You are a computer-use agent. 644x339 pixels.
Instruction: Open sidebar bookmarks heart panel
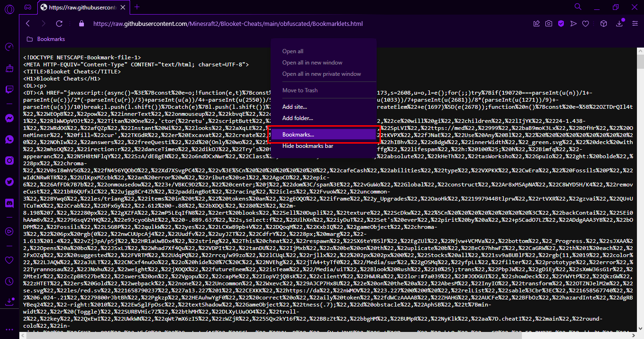tap(9, 260)
